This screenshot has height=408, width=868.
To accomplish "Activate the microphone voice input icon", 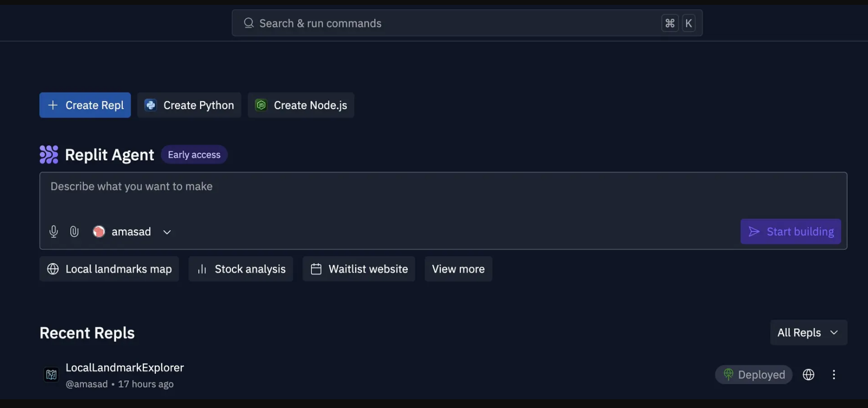I will coord(54,232).
